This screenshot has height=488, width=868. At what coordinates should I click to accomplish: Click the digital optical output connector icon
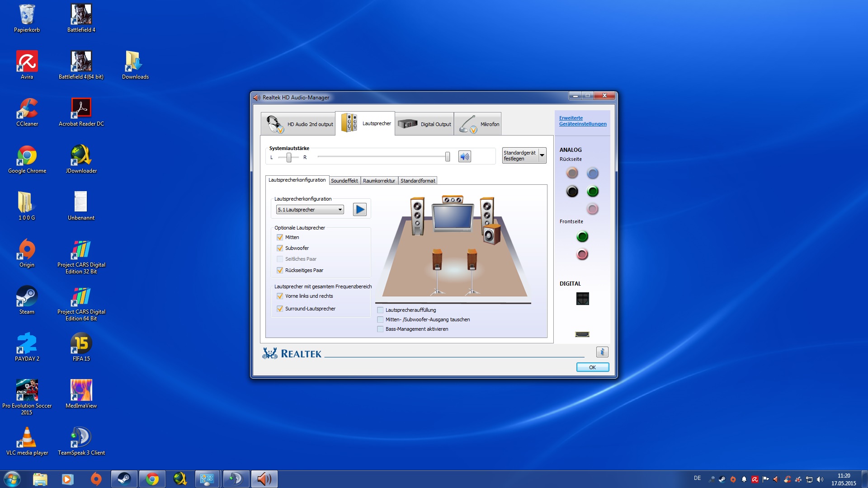[582, 299]
